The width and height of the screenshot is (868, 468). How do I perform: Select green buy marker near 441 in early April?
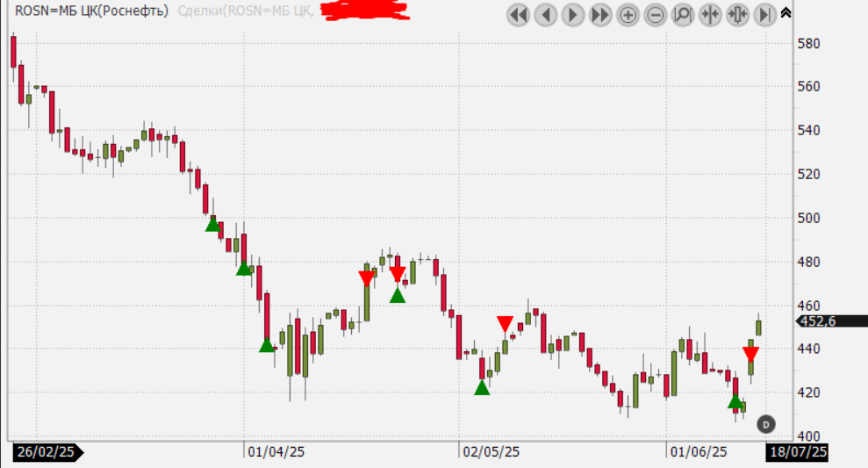click(x=267, y=346)
